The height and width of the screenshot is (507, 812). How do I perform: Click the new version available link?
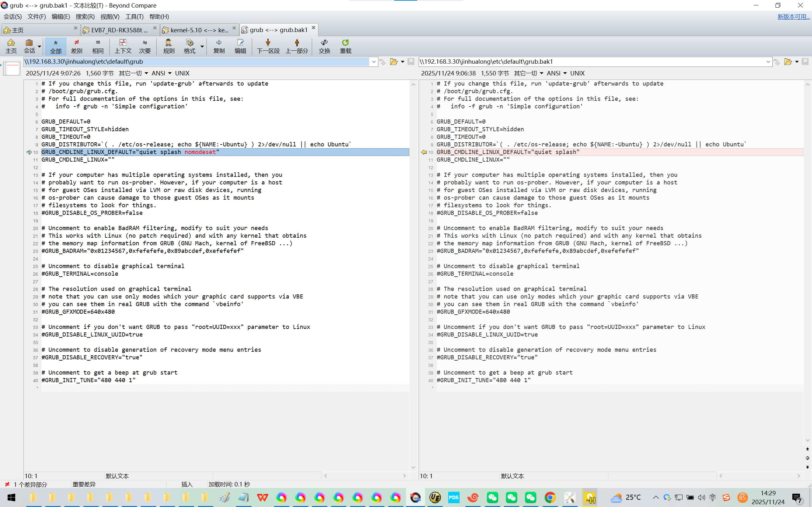tap(793, 16)
